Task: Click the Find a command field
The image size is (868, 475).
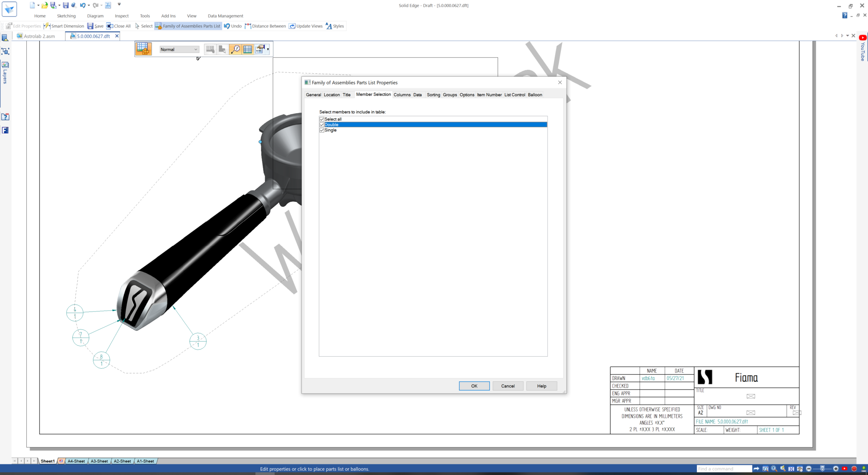Action: tap(723, 469)
